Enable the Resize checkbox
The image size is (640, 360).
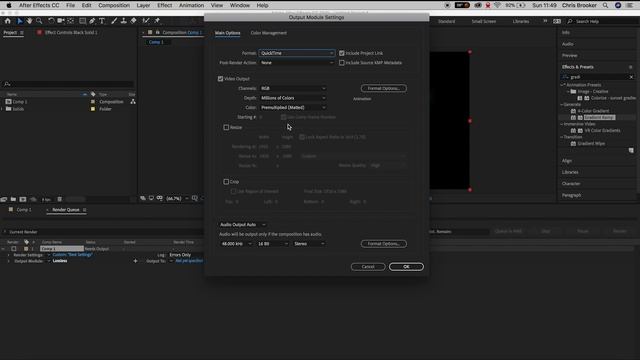click(x=226, y=127)
